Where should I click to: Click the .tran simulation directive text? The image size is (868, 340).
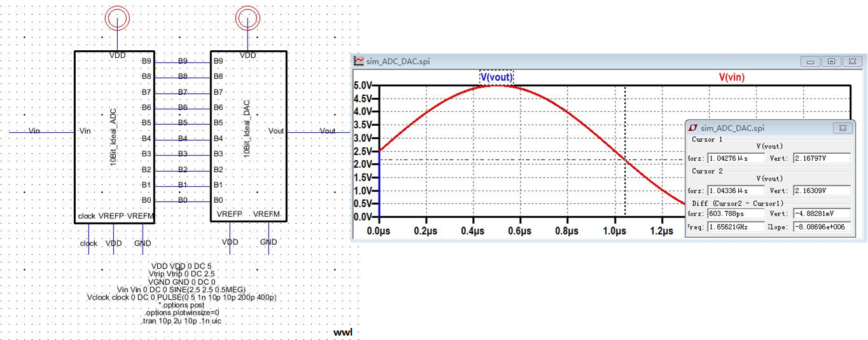[181, 321]
